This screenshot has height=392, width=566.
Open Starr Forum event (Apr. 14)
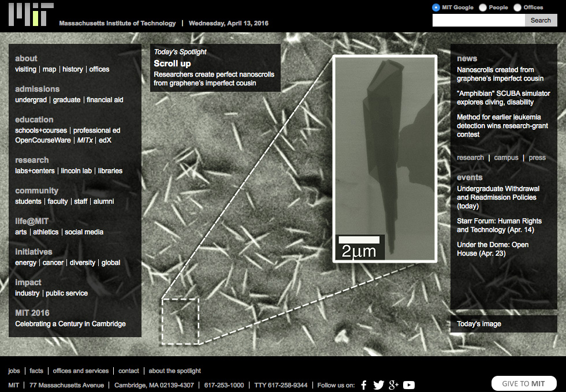[x=499, y=225]
